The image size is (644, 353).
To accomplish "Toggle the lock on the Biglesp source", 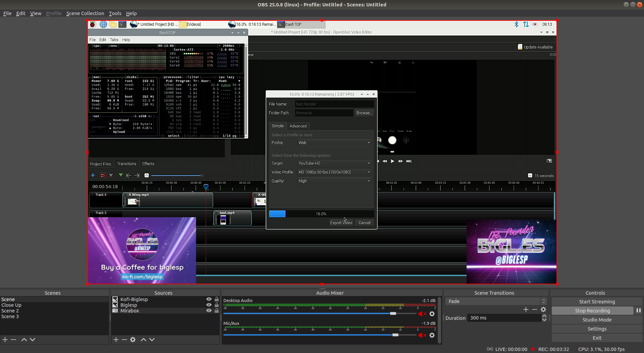I will pos(217,305).
